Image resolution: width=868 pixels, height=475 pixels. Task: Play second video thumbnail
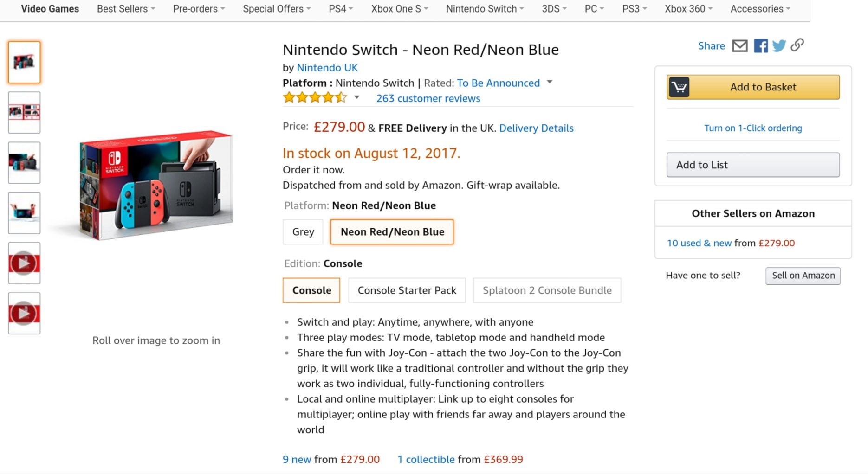pos(24,313)
